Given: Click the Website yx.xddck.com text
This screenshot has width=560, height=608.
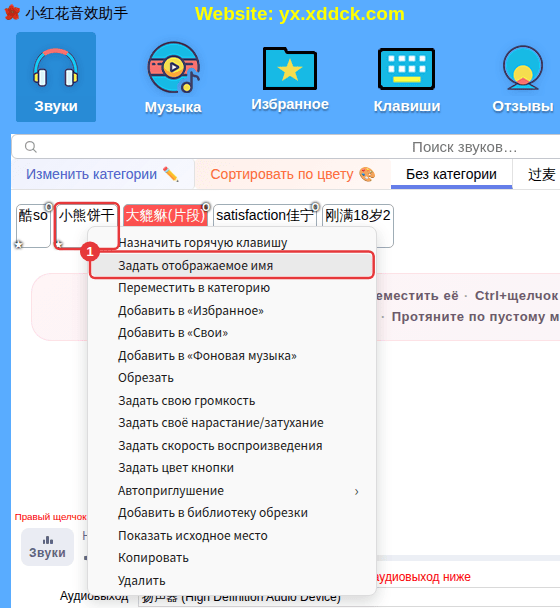Looking at the screenshot, I should click(300, 14).
